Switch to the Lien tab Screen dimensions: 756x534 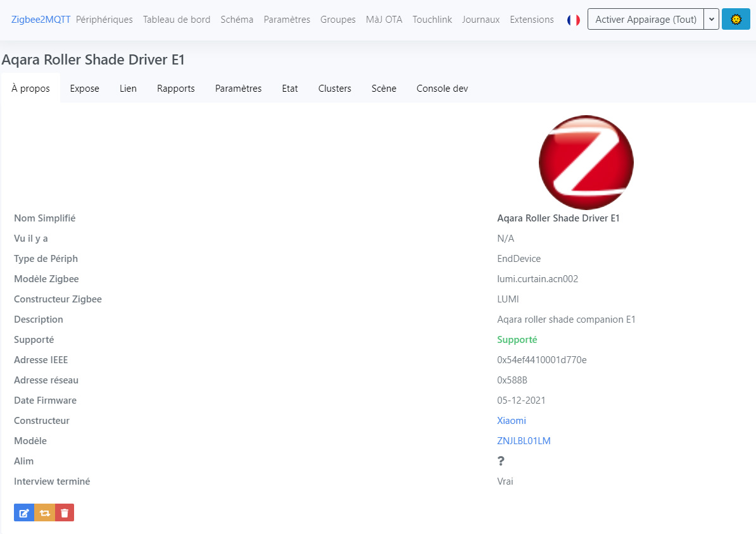pyautogui.click(x=129, y=88)
